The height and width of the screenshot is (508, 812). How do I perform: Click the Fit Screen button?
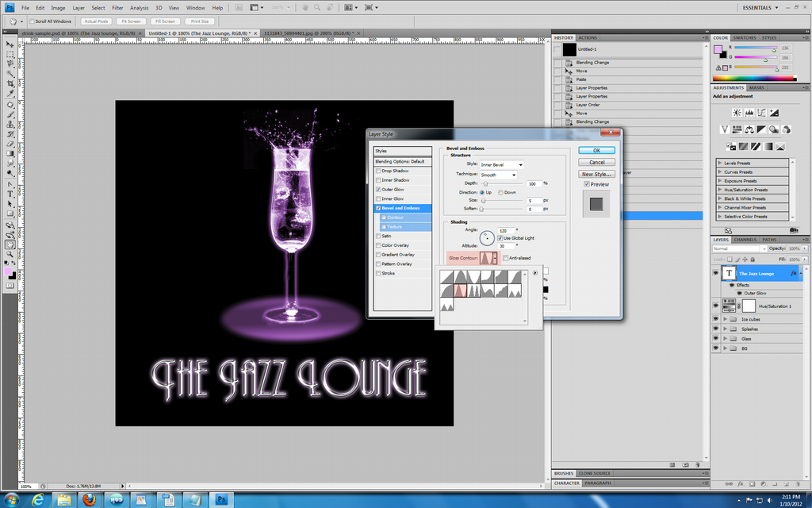(x=131, y=21)
